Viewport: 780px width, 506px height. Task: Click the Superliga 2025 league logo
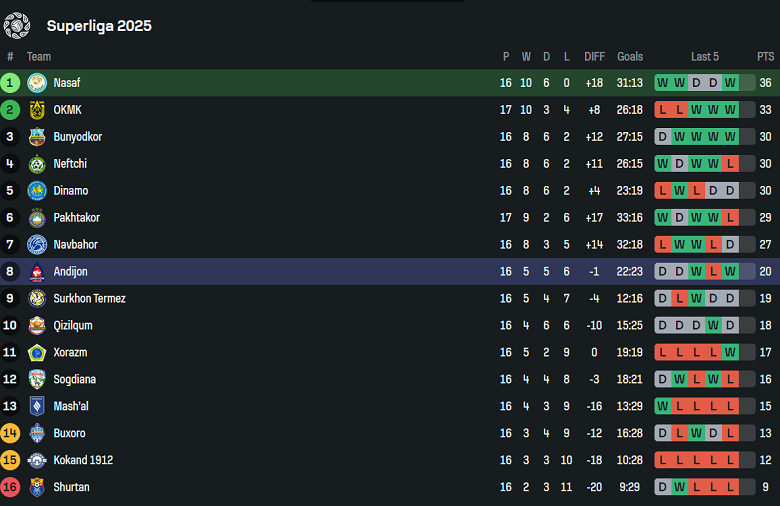click(17, 25)
